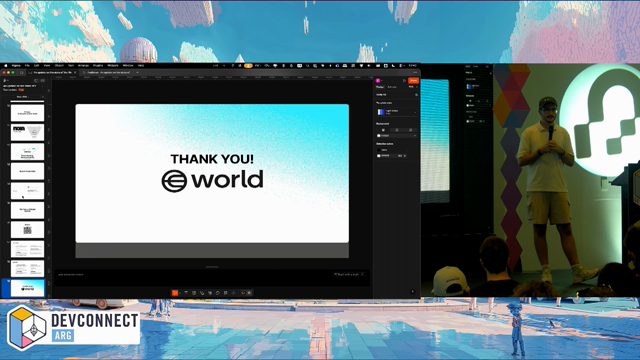This screenshot has width=640, height=360.
Task: Switch to slide grid view icon
Action: (43, 80)
